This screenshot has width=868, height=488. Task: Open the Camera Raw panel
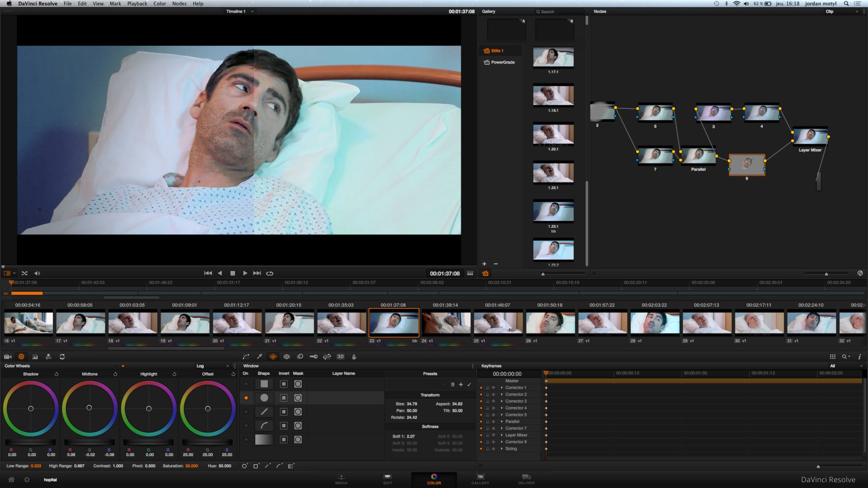pyautogui.click(x=7, y=356)
